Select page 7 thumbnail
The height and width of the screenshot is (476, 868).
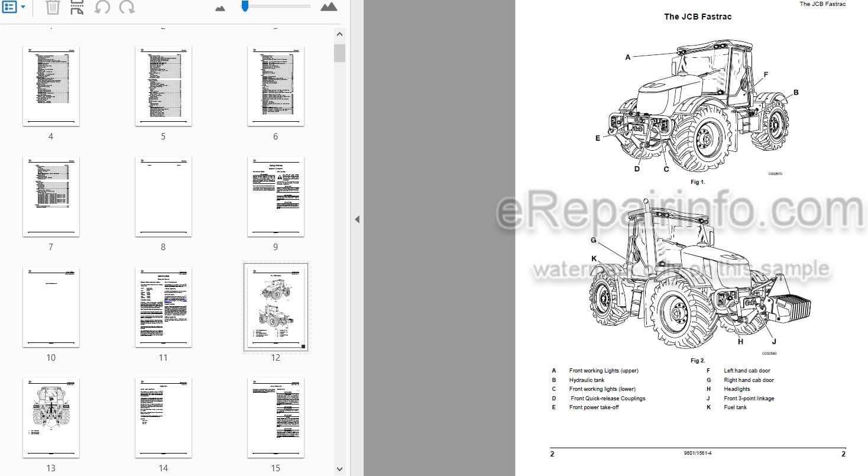(51, 196)
